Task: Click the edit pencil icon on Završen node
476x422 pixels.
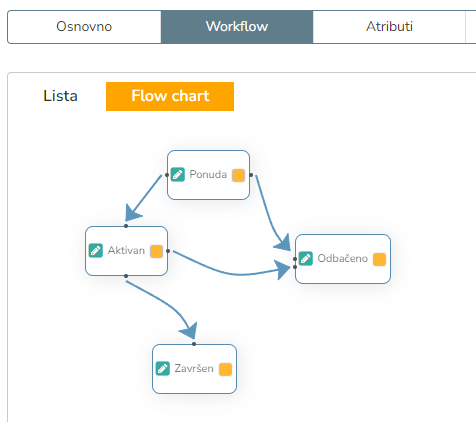Action: tap(163, 368)
